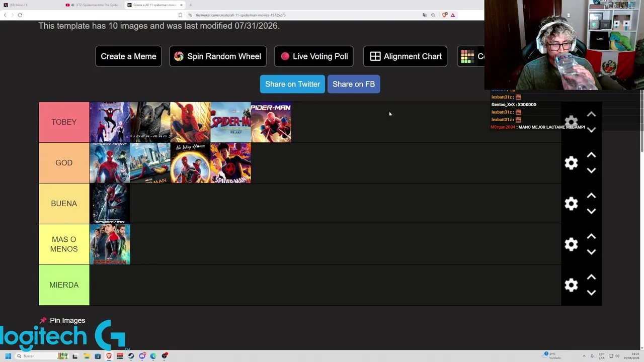Move MAS O MENOS tier row up

click(591, 237)
